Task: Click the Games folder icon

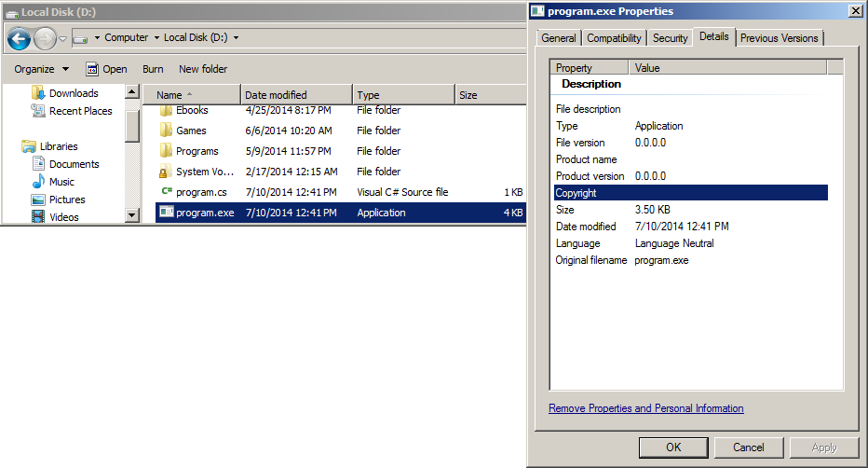Action: [166, 131]
